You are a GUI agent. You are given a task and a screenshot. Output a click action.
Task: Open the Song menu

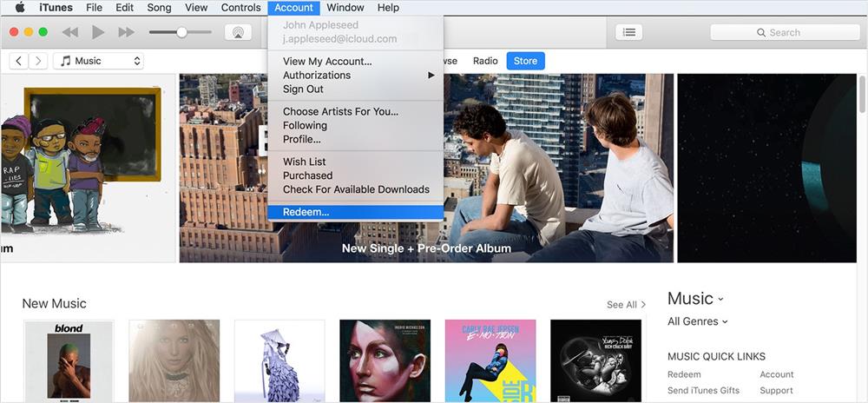coord(159,8)
